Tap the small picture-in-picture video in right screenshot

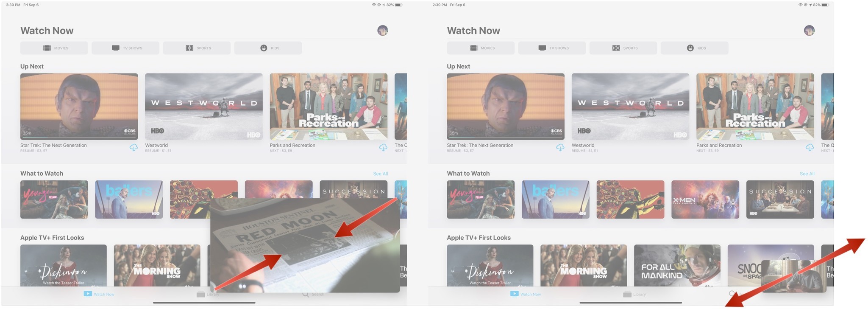coord(794,276)
